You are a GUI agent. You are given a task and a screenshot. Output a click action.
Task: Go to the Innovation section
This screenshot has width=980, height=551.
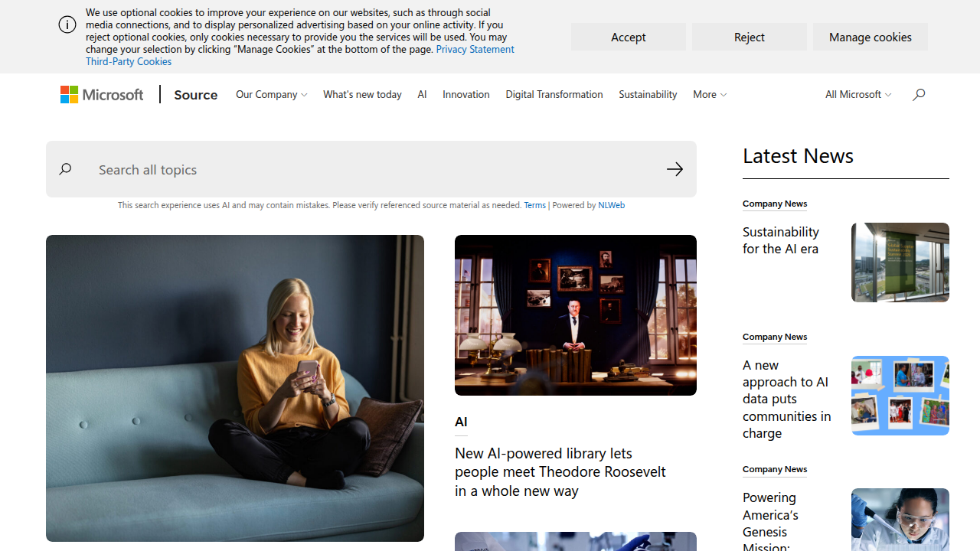[465, 94]
